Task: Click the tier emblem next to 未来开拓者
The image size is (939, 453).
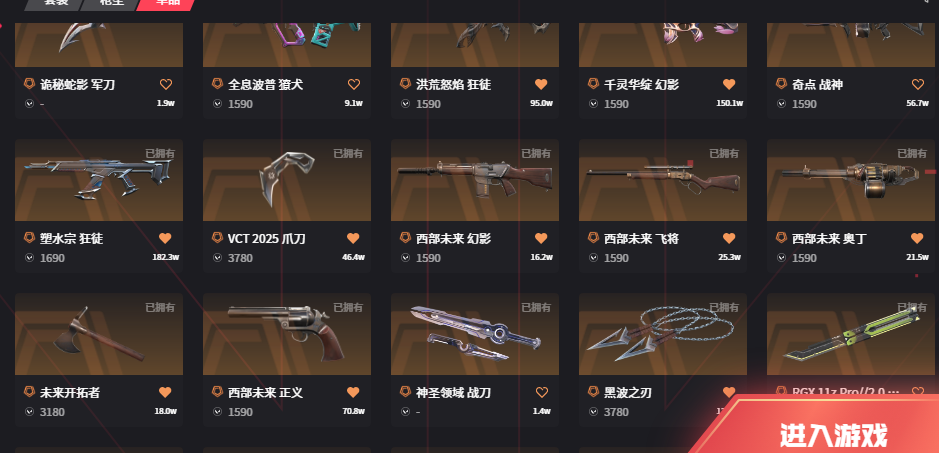Action: pyautogui.click(x=29, y=392)
